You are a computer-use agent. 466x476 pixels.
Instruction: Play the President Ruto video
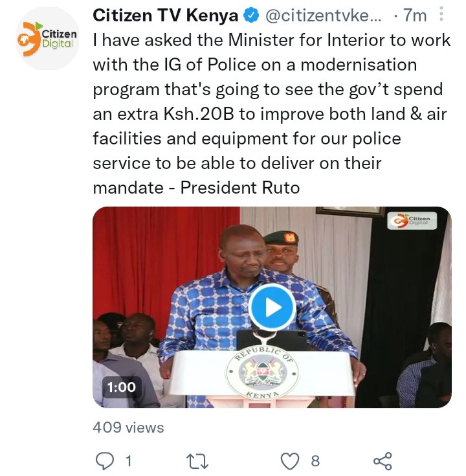click(x=272, y=307)
